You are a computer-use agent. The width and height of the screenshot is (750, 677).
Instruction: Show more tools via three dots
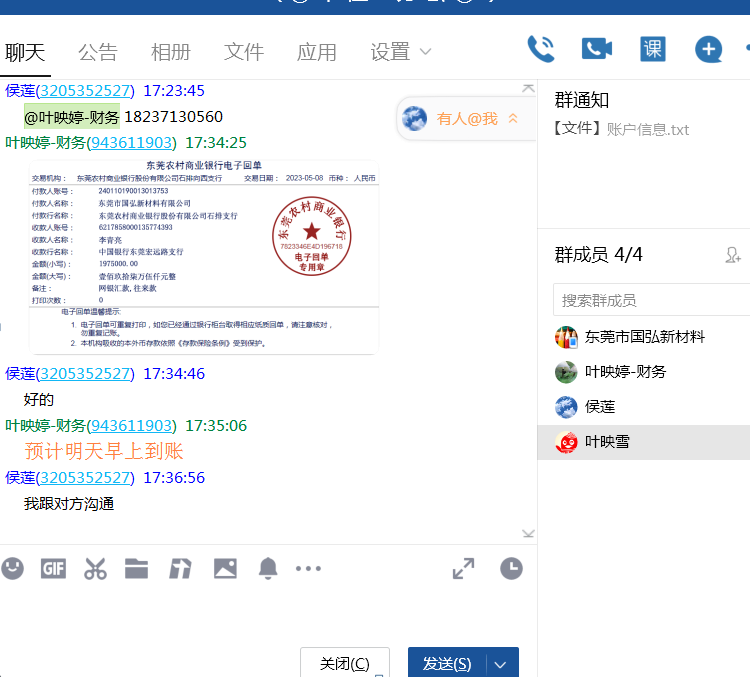click(x=308, y=568)
